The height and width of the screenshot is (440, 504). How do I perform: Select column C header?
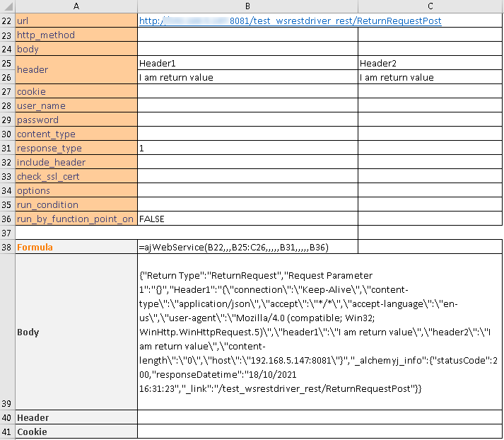tap(430, 6)
